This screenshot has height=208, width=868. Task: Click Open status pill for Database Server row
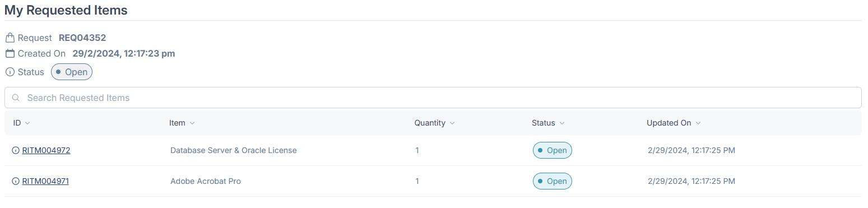(x=552, y=150)
